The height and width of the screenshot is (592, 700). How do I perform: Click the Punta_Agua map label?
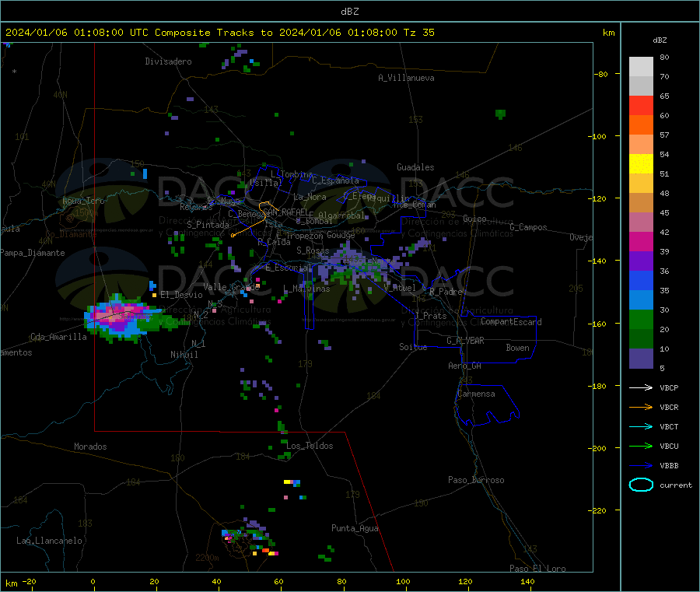click(355, 529)
